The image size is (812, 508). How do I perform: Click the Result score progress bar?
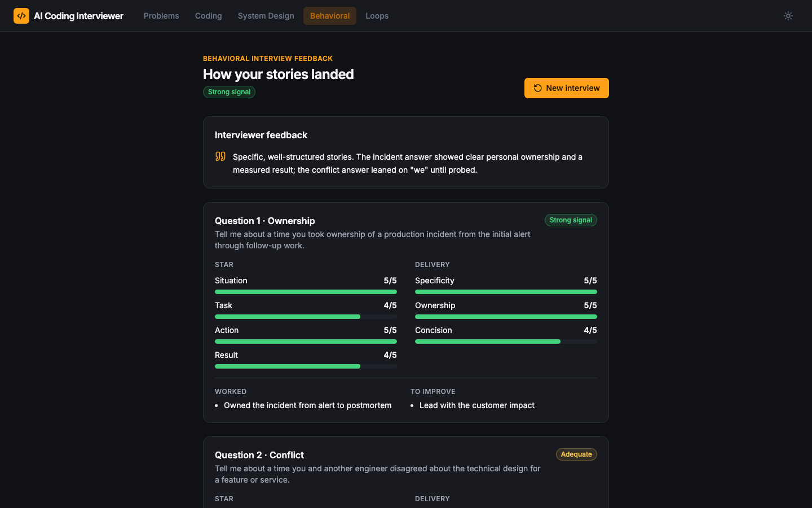click(306, 366)
